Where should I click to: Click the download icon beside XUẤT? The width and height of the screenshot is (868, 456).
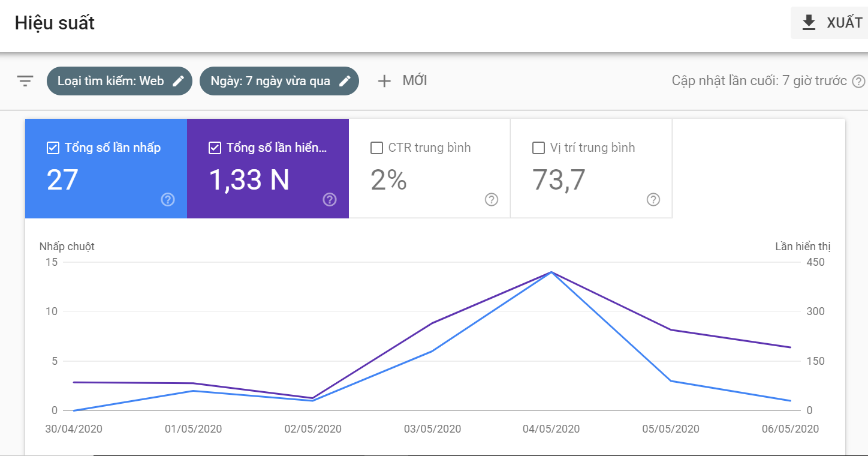click(809, 23)
